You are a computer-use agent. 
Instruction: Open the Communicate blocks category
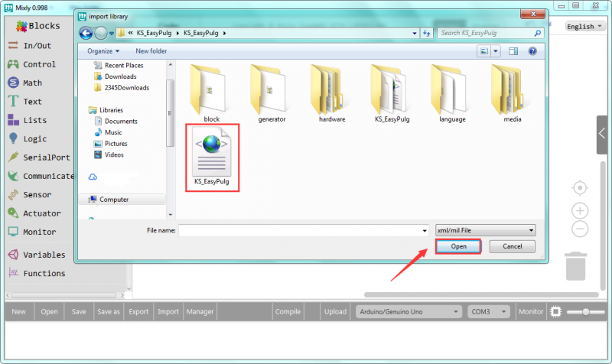(41, 176)
